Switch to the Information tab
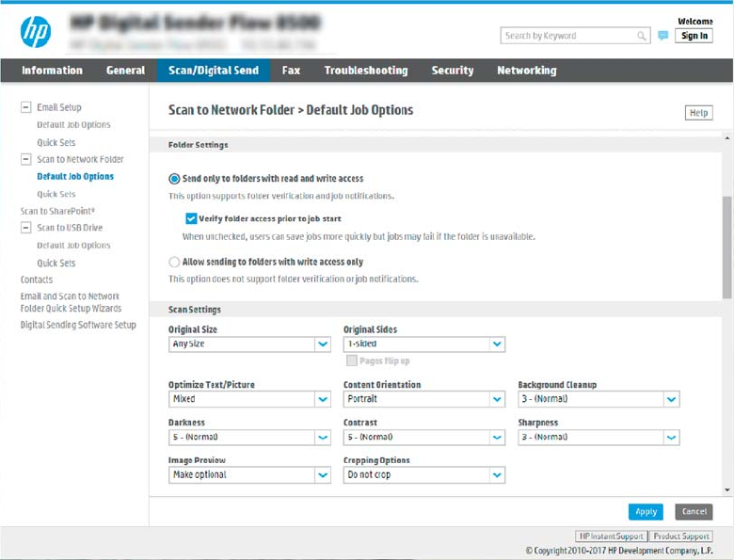 point(52,71)
